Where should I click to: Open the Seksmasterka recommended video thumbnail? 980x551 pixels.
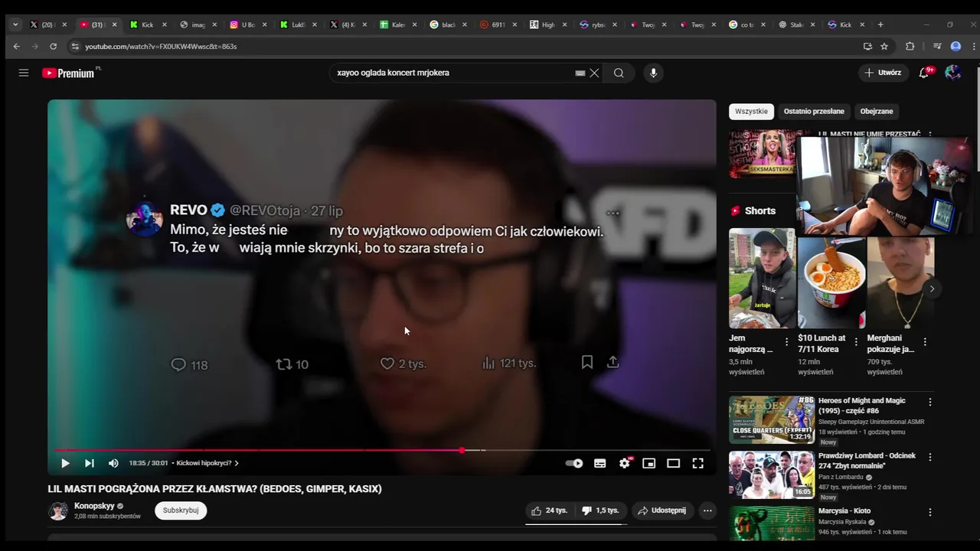[763, 153]
